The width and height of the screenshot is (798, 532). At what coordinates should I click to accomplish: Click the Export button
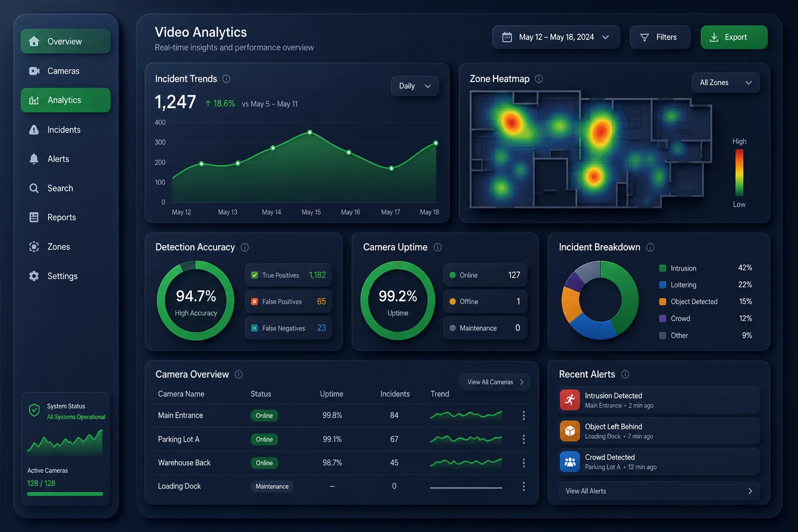pyautogui.click(x=734, y=37)
